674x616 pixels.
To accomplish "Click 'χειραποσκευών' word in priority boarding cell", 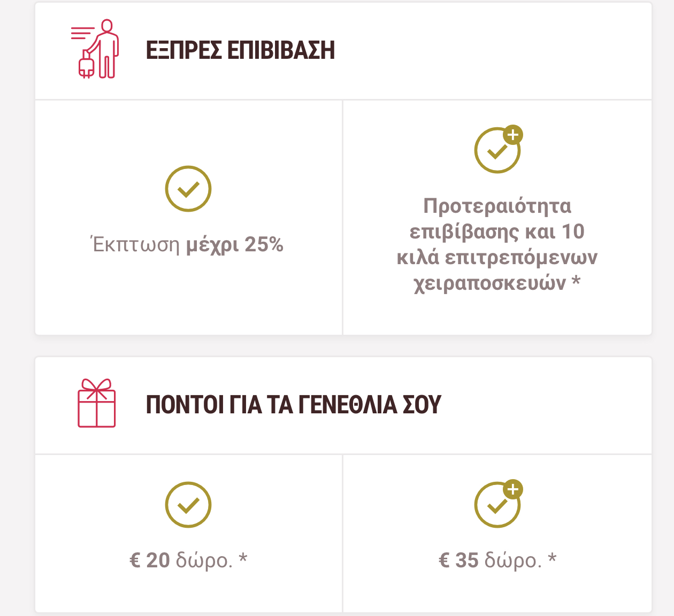I will 490,283.
